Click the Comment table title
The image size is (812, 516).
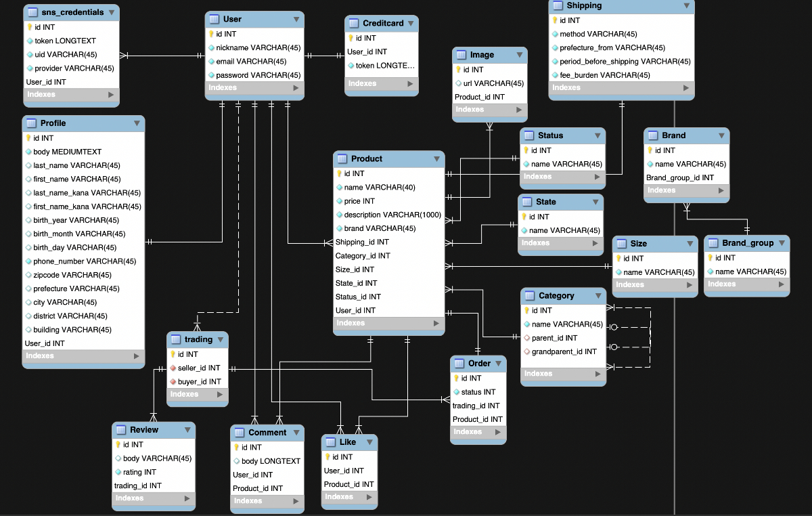(x=267, y=433)
